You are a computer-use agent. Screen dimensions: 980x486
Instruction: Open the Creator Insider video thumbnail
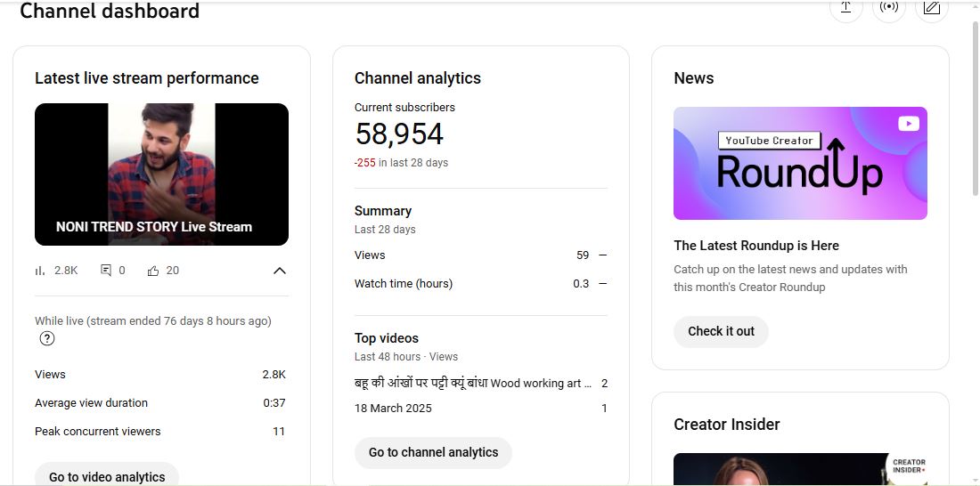[799, 469]
